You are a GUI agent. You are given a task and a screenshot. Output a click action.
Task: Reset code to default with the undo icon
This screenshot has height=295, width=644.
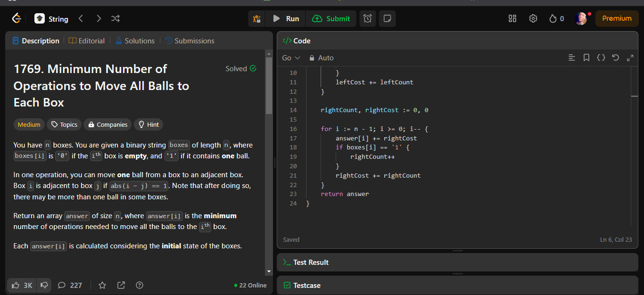[615, 57]
